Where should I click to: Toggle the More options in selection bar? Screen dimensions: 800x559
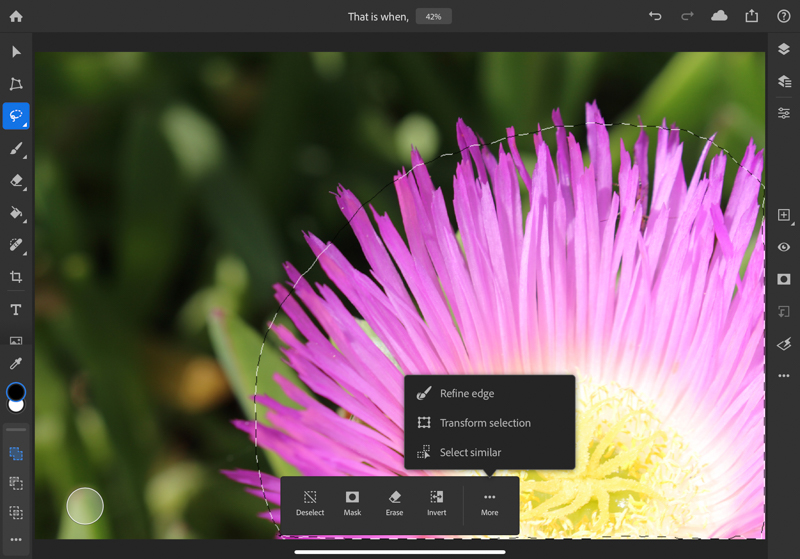pyautogui.click(x=489, y=503)
